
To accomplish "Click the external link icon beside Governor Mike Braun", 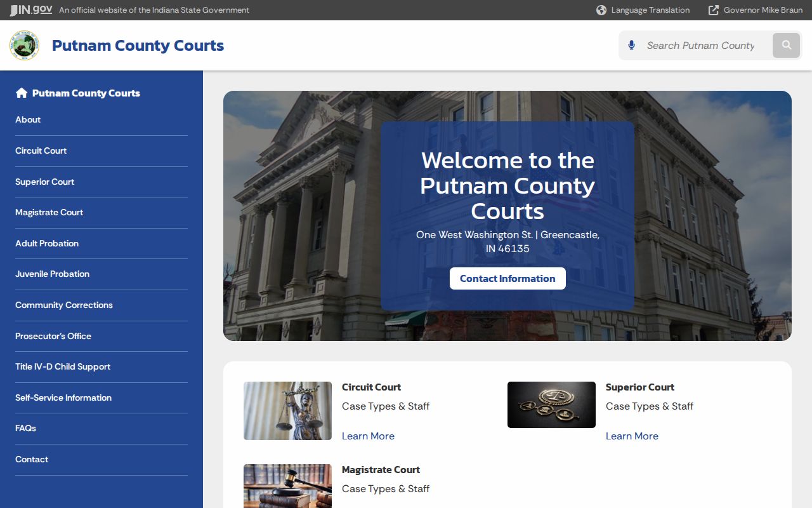I will click(x=714, y=10).
